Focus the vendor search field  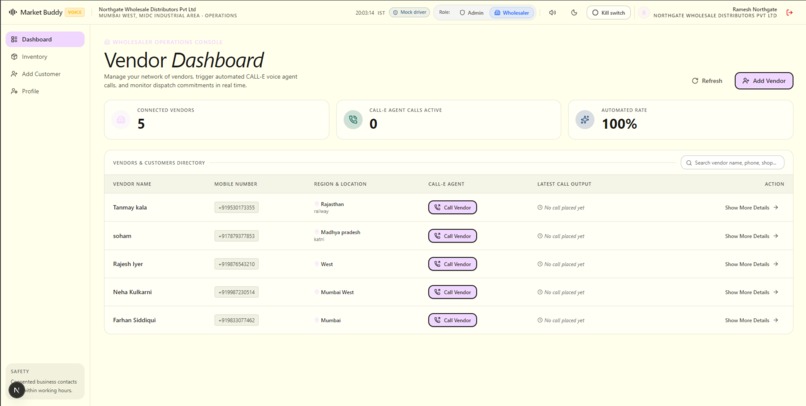732,163
